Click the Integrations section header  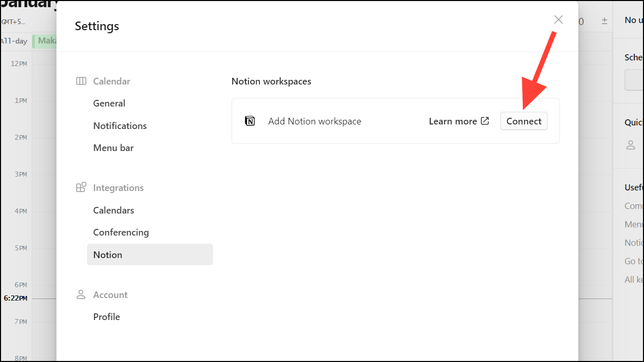[x=118, y=188]
